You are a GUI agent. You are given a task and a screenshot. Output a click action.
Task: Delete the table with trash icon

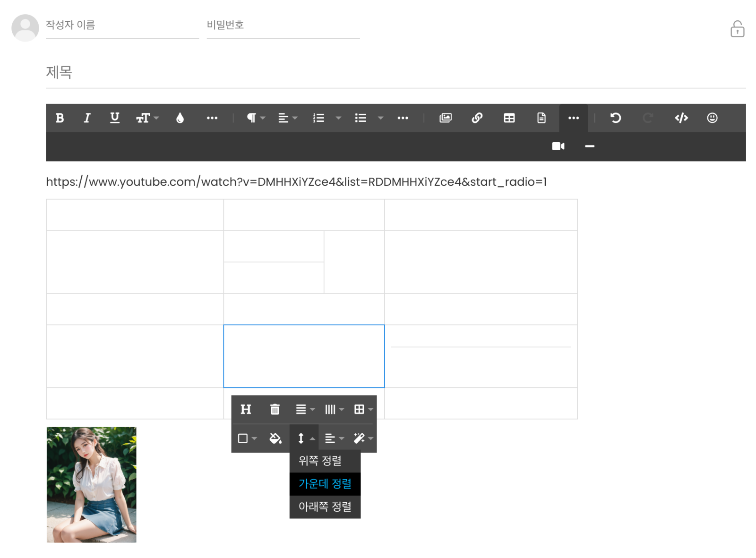[x=275, y=409]
